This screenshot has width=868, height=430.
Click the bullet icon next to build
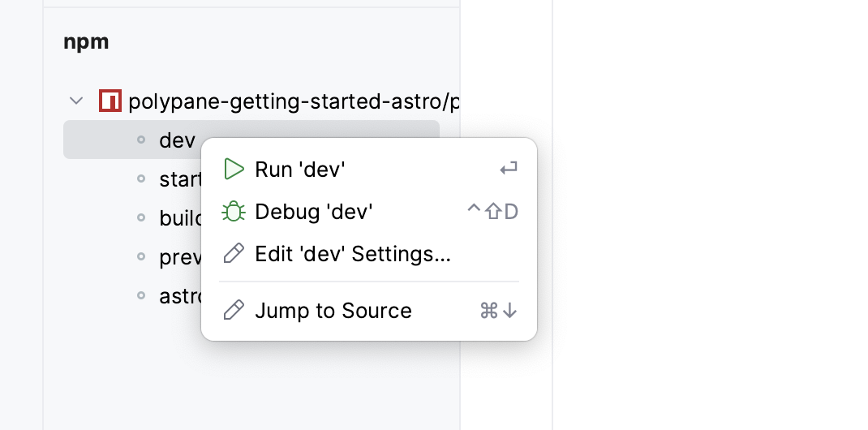click(141, 217)
